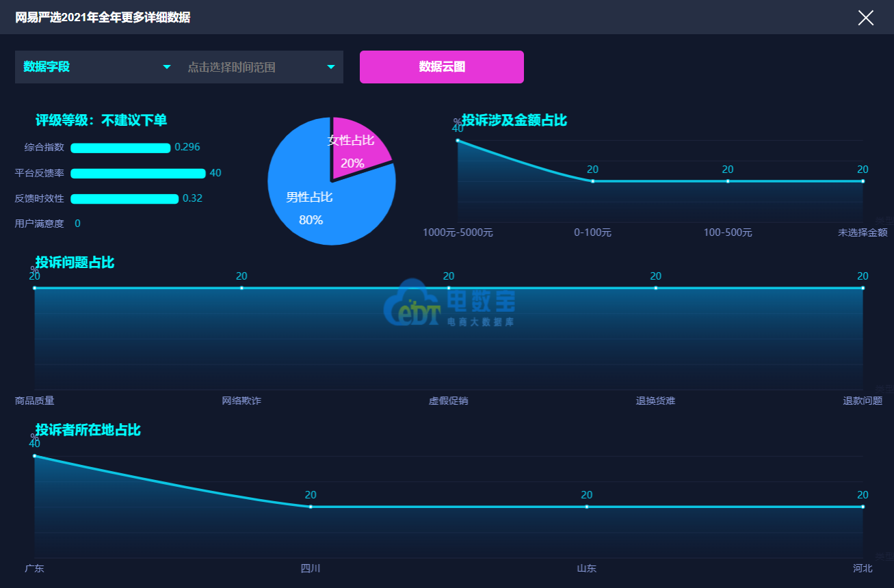Click the 投诉涉及金额占比 chart title
Image resolution: width=894 pixels, height=588 pixels.
[x=514, y=120]
